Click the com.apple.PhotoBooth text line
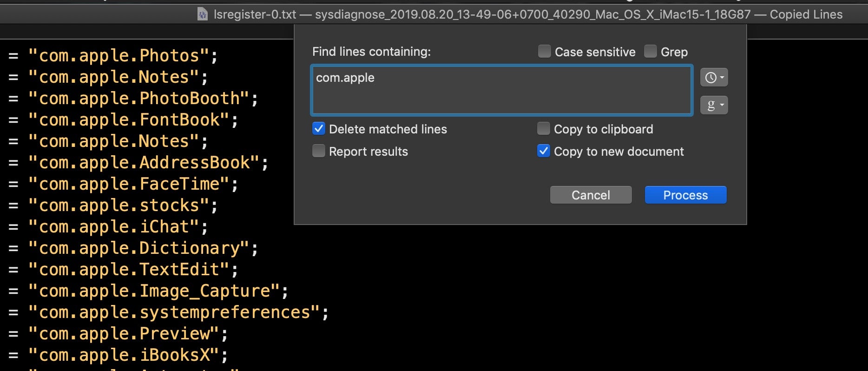 [x=143, y=99]
